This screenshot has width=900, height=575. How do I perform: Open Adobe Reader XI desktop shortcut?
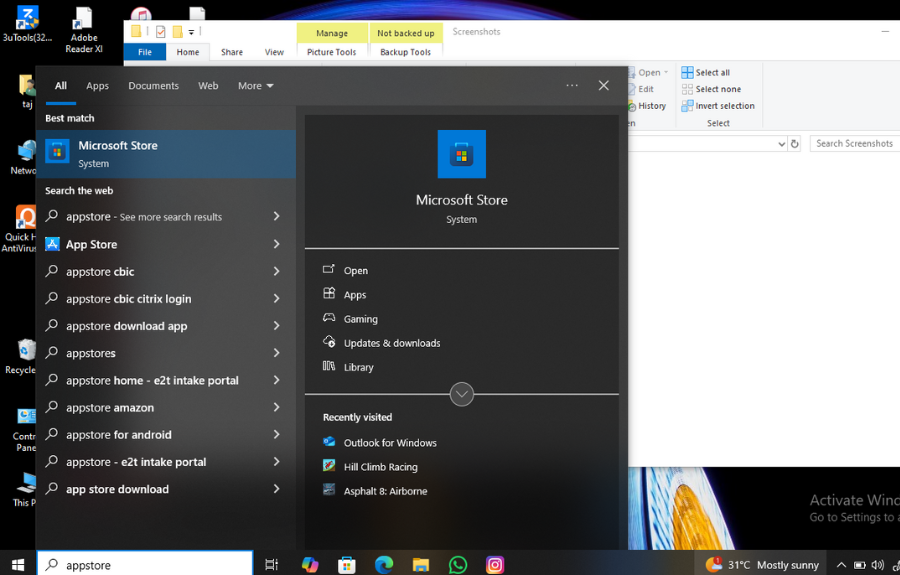pos(84,31)
